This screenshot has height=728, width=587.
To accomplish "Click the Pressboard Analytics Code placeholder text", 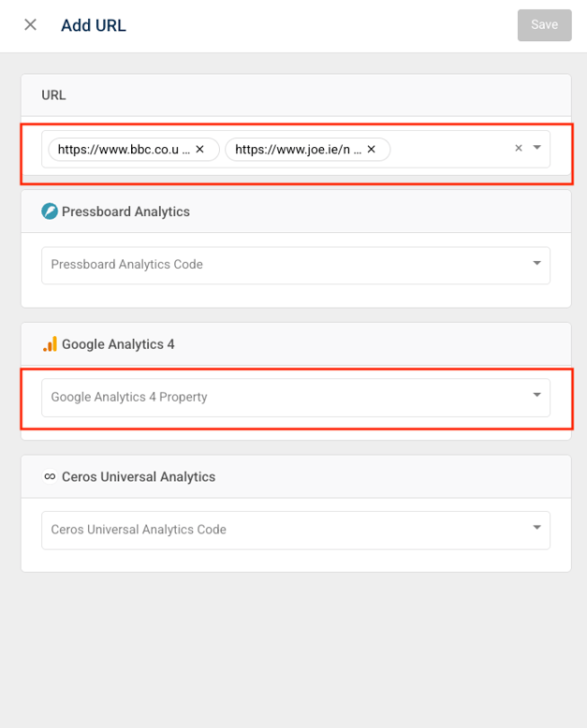I will (x=126, y=265).
